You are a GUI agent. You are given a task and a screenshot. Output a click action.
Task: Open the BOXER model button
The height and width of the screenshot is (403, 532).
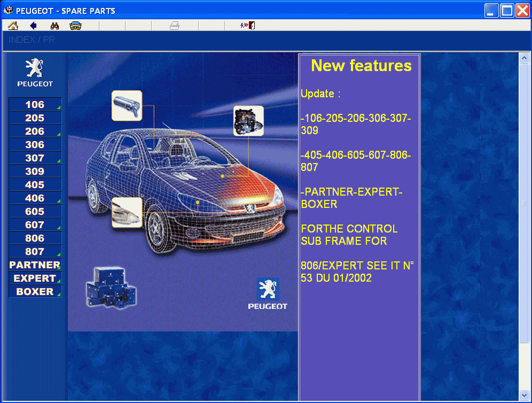pos(35,291)
